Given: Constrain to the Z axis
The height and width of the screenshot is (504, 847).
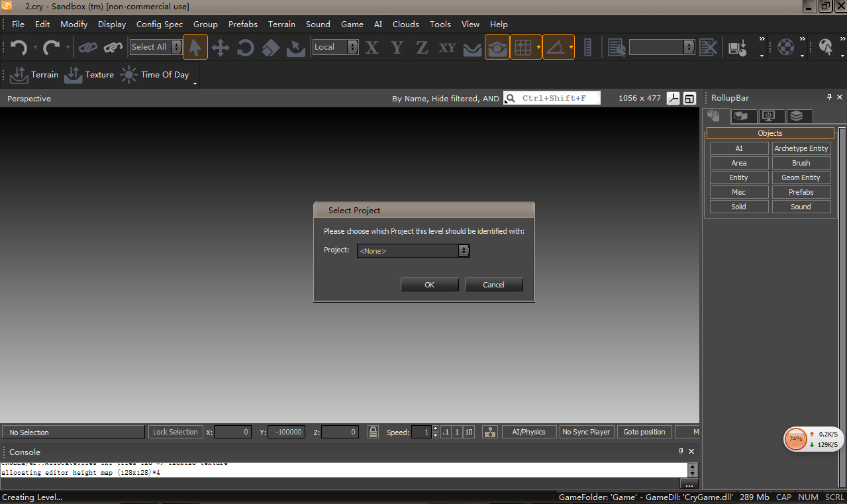Looking at the screenshot, I should coord(422,47).
